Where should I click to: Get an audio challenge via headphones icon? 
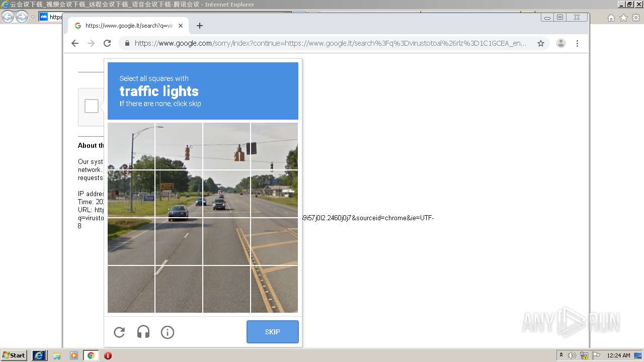click(x=143, y=332)
